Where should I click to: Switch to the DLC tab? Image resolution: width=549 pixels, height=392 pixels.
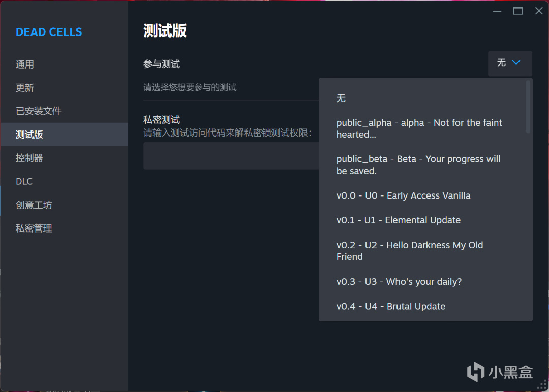point(24,181)
